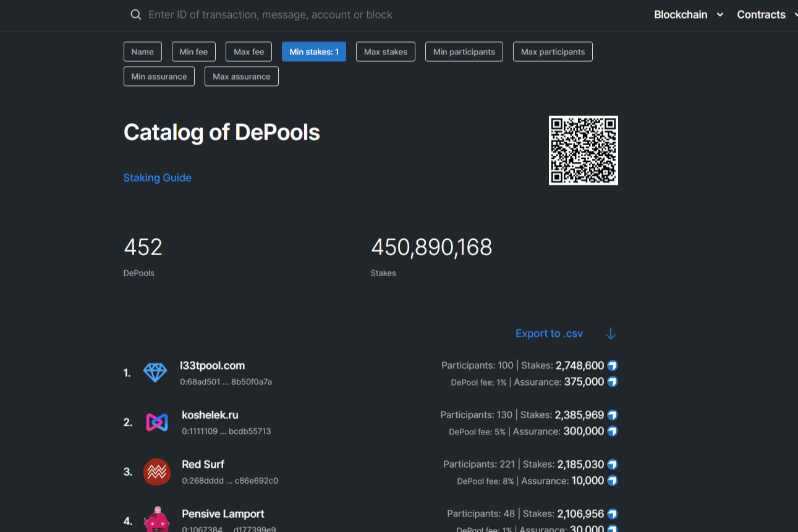Click the crystal icon beside Red Surf assurance
Viewport: 798px width, 532px height.
coord(611,480)
